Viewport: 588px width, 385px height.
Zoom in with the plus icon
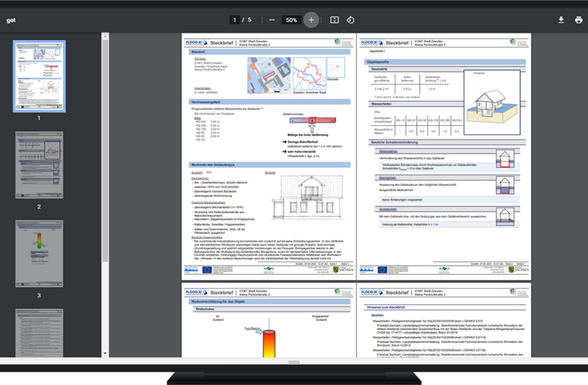pos(311,20)
